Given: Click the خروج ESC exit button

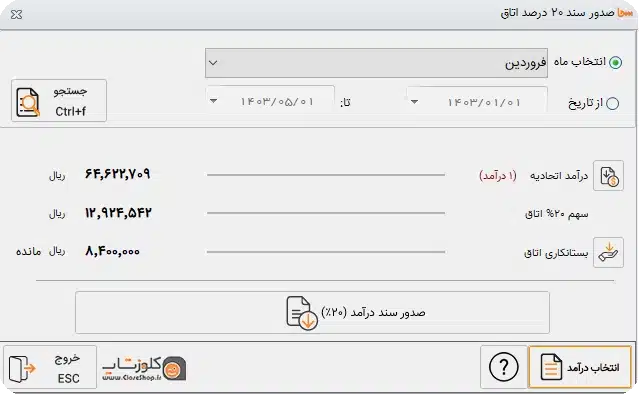Looking at the screenshot, I should (x=50, y=367).
